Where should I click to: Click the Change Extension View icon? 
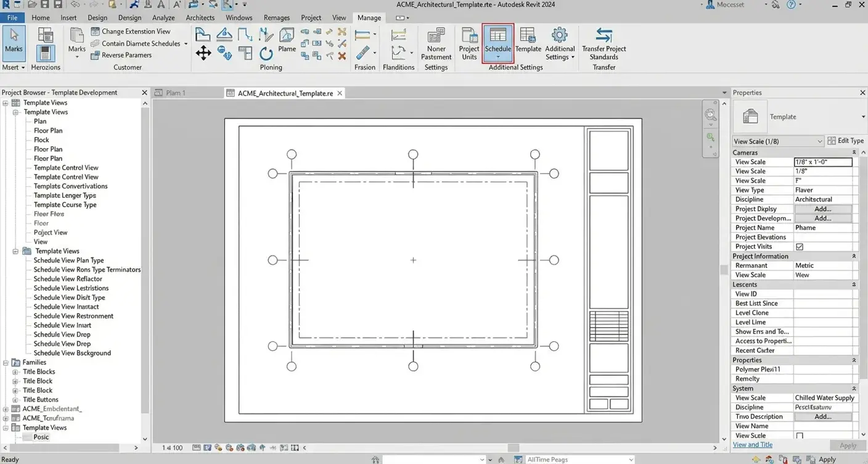[x=95, y=31]
